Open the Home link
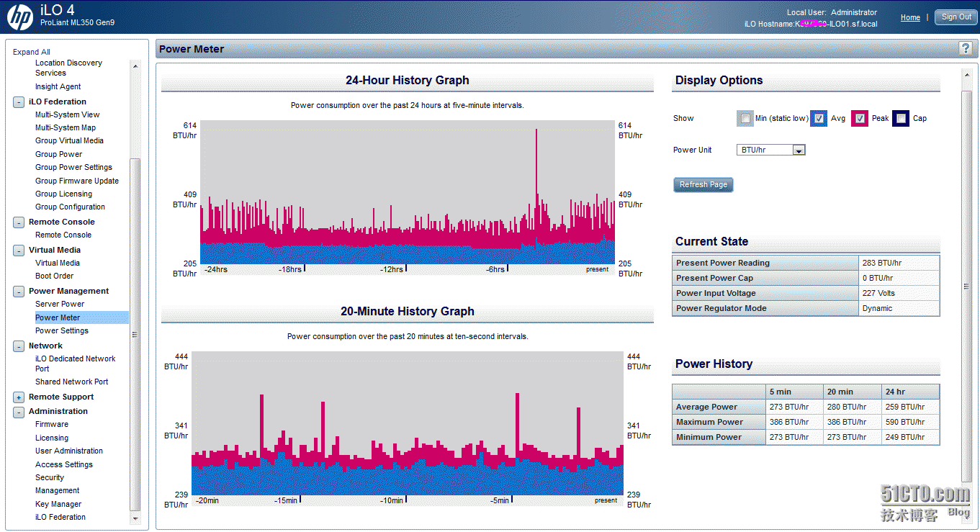980x532 pixels. pyautogui.click(x=910, y=17)
